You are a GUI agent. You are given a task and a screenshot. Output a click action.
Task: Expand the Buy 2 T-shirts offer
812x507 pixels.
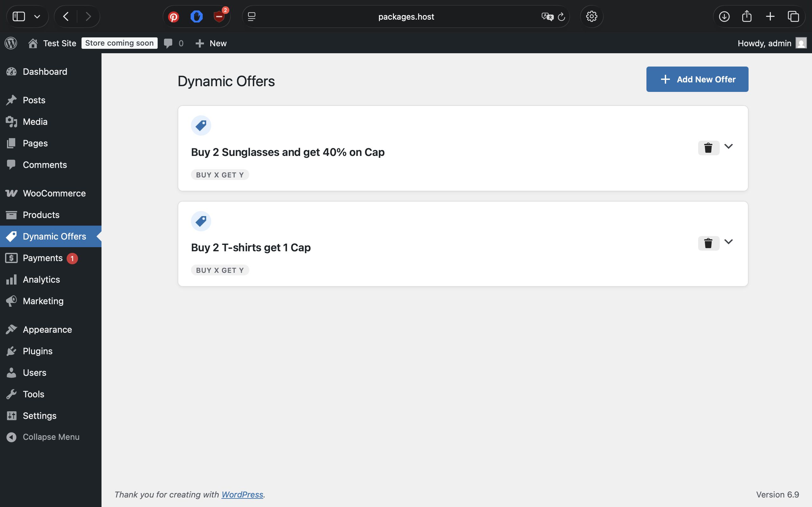pos(729,242)
